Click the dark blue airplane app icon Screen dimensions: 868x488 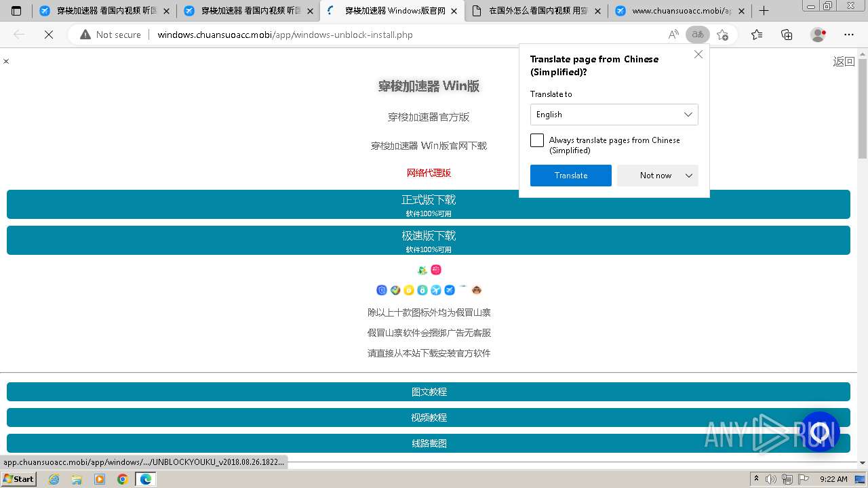point(449,290)
